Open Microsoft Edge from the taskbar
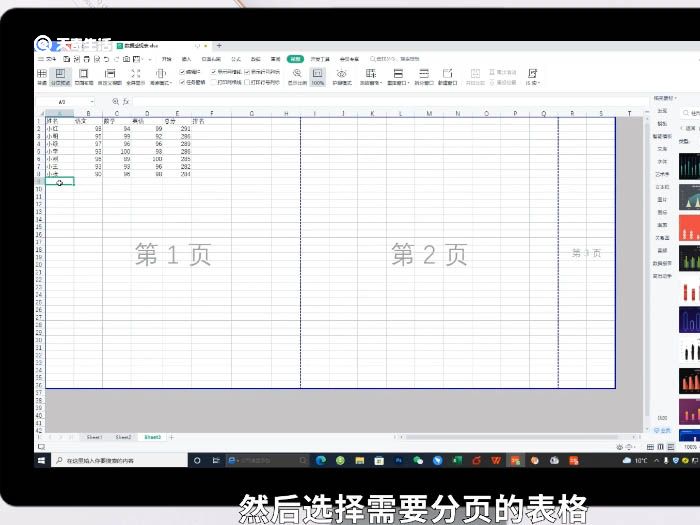 point(321,460)
